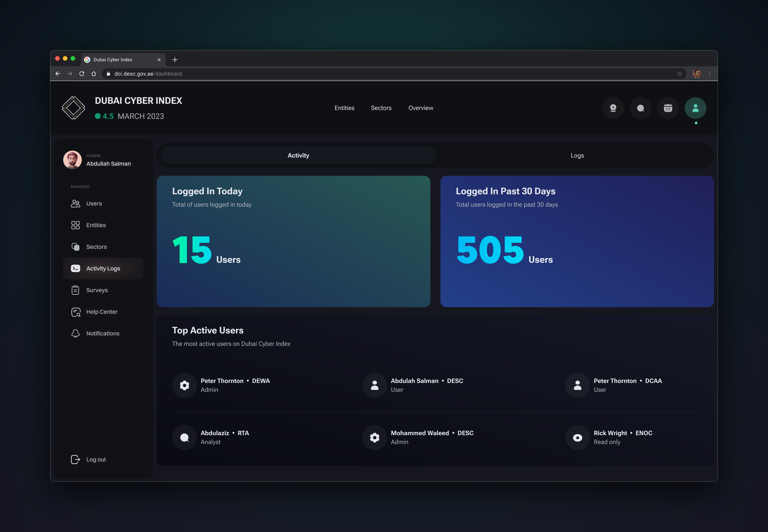The height and width of the screenshot is (532, 768).
Task: Open the calendar icon in header
Action: (x=668, y=108)
